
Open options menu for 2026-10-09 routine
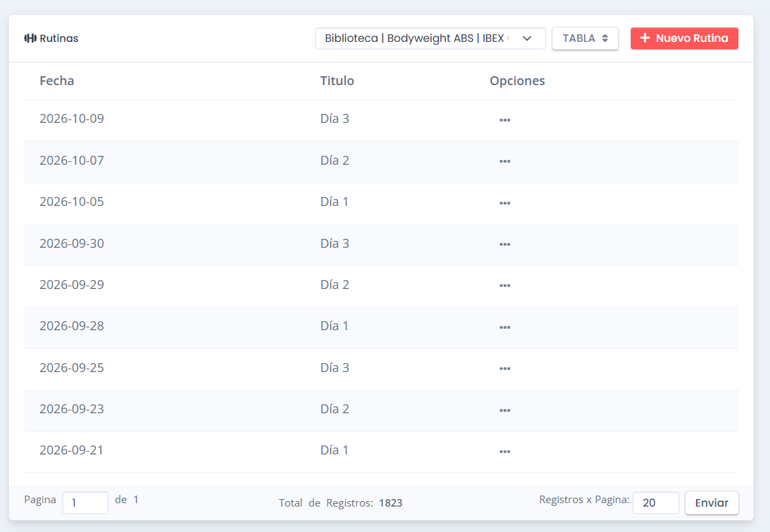(x=504, y=120)
